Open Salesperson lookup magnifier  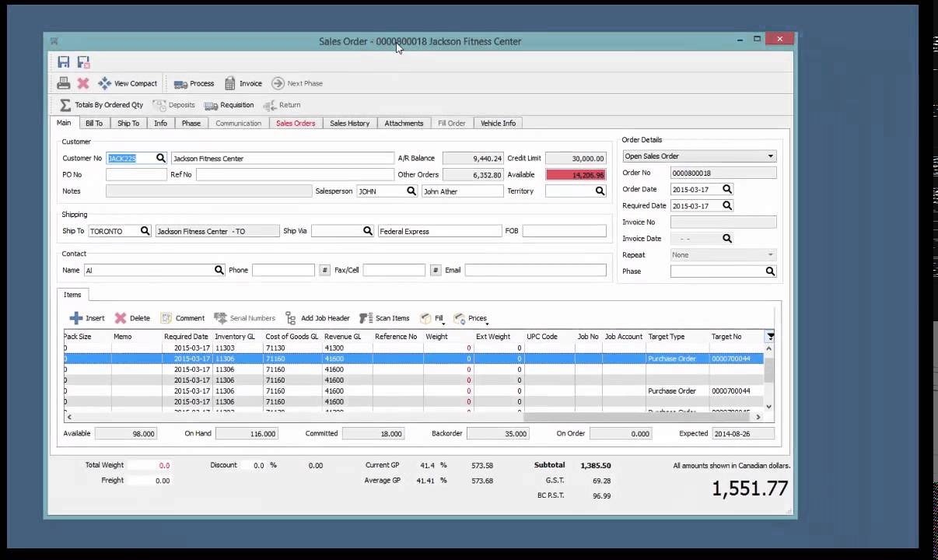tap(411, 191)
